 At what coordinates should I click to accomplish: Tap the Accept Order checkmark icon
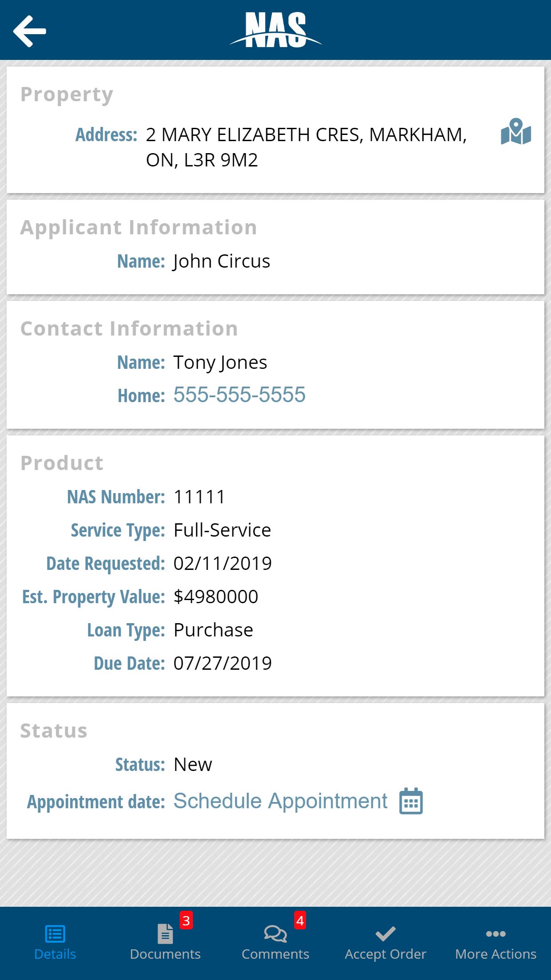point(385,933)
